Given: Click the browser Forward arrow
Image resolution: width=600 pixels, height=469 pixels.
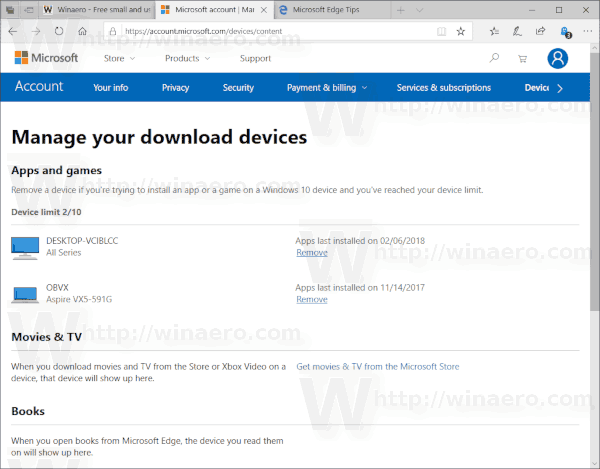Looking at the screenshot, I should [x=36, y=31].
